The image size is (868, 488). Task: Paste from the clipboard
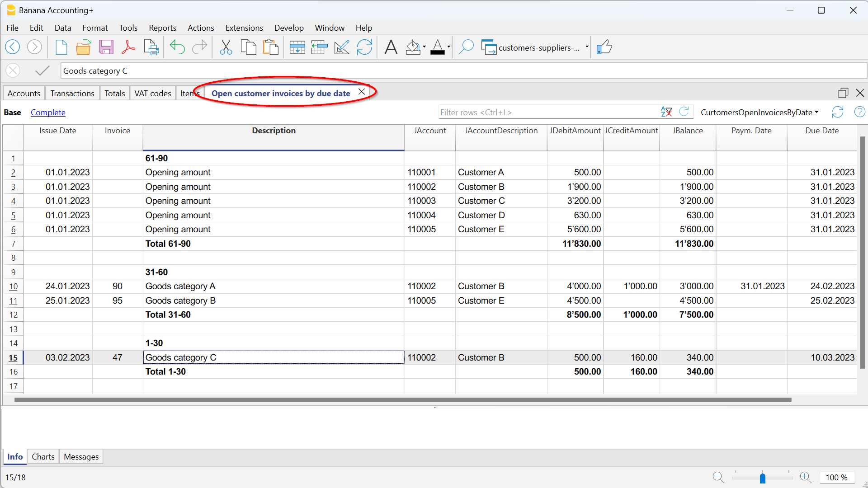(x=271, y=47)
